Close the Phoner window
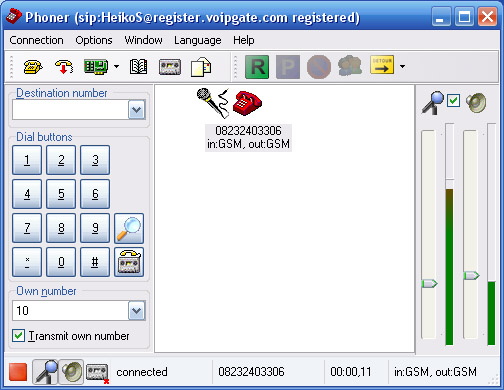The image size is (504, 390). click(487, 17)
